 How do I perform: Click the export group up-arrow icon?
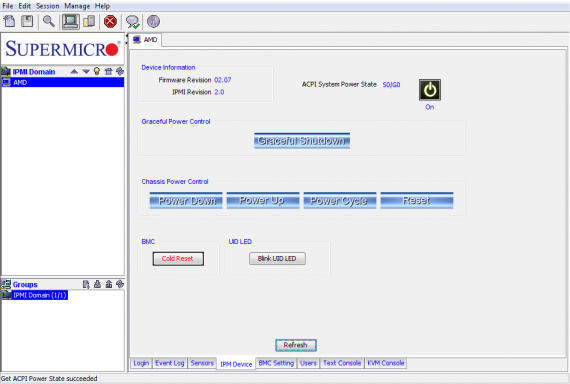tap(109, 284)
